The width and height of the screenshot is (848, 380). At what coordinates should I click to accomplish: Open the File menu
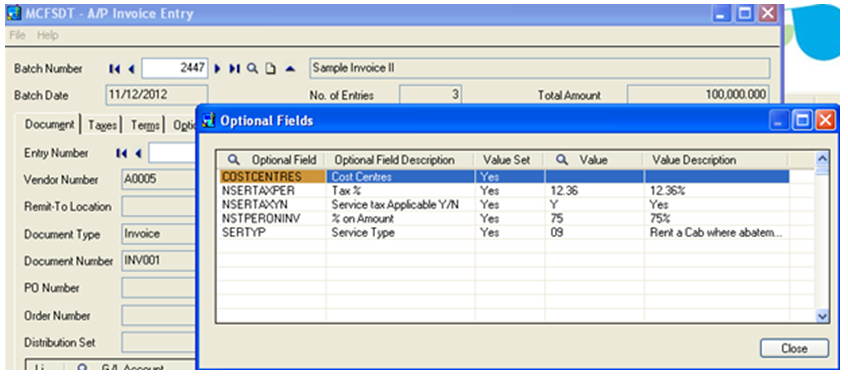(x=17, y=35)
